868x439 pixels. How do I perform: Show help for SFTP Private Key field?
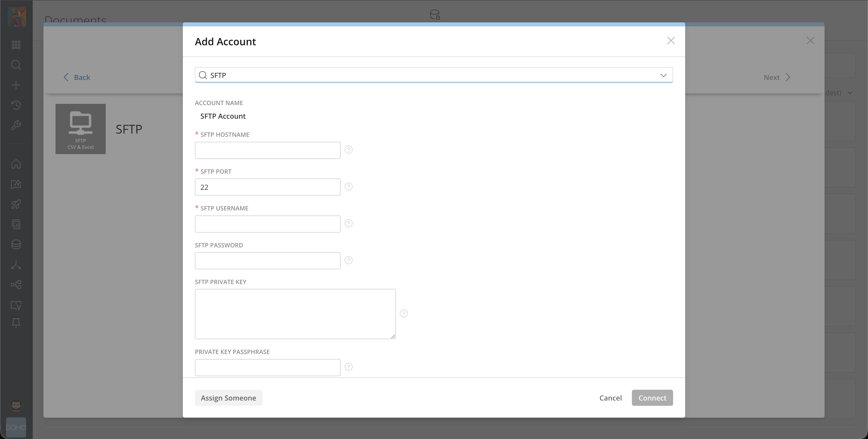[x=404, y=314]
